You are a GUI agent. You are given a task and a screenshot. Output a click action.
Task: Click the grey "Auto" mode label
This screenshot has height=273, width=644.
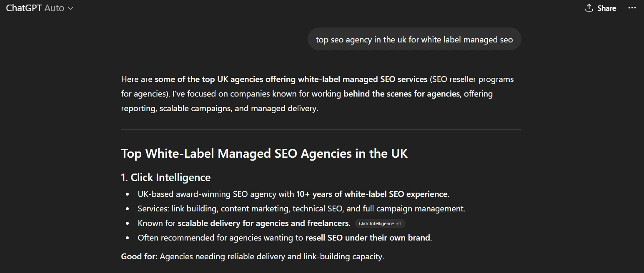pos(54,8)
